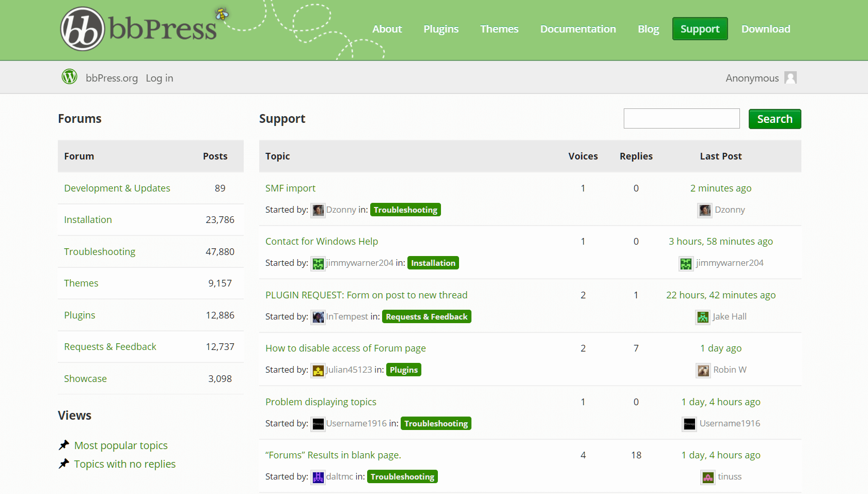Screen dimensions: 868x494
Task: Click jimmywarner204's avatar in Last Post column
Action: coord(686,263)
